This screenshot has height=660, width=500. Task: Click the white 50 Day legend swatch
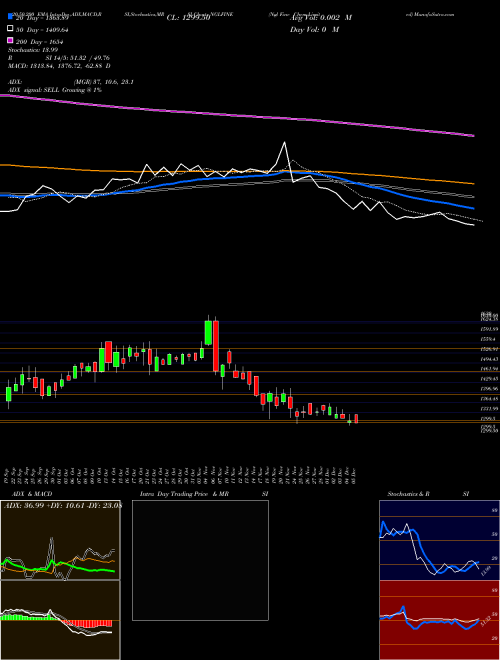[x=10, y=29]
